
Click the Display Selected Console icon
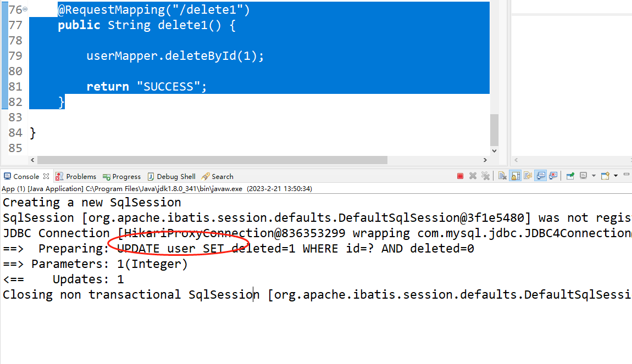(583, 176)
